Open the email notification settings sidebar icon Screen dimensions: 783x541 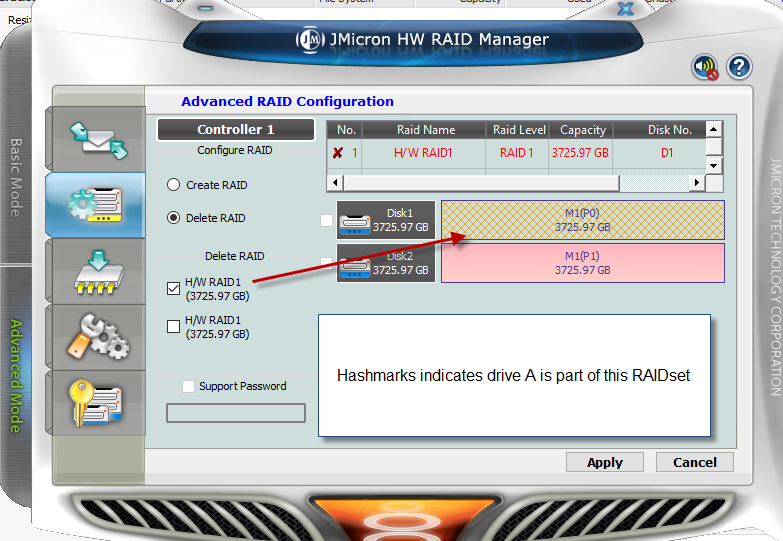98,140
